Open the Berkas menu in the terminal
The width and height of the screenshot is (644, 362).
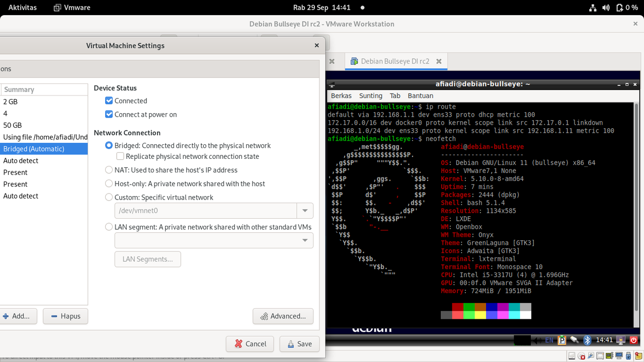[341, 96]
